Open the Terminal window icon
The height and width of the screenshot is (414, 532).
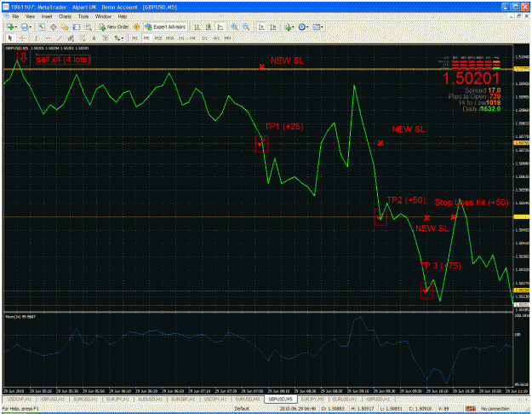(x=77, y=26)
